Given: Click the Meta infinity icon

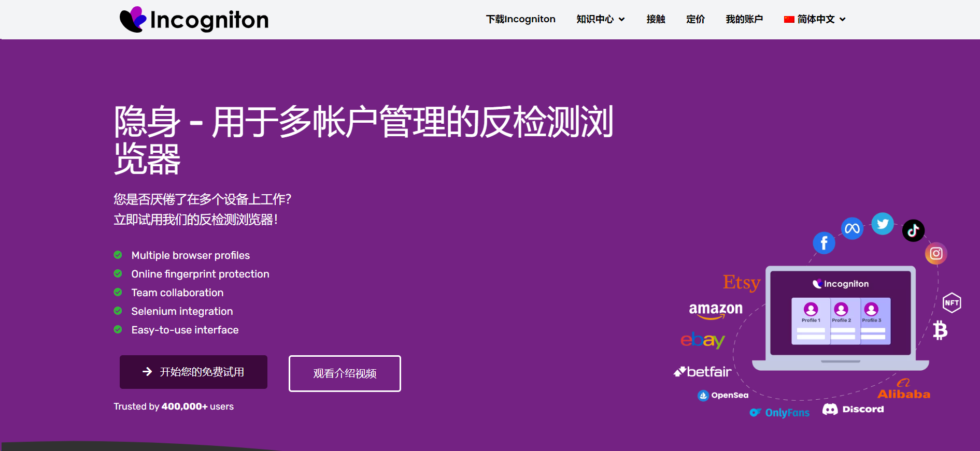Looking at the screenshot, I should click(x=852, y=228).
